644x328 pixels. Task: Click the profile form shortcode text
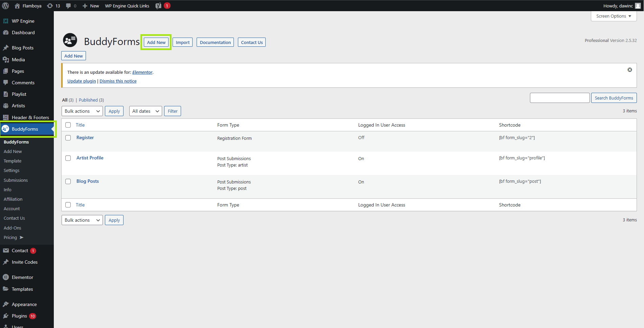[x=522, y=158]
